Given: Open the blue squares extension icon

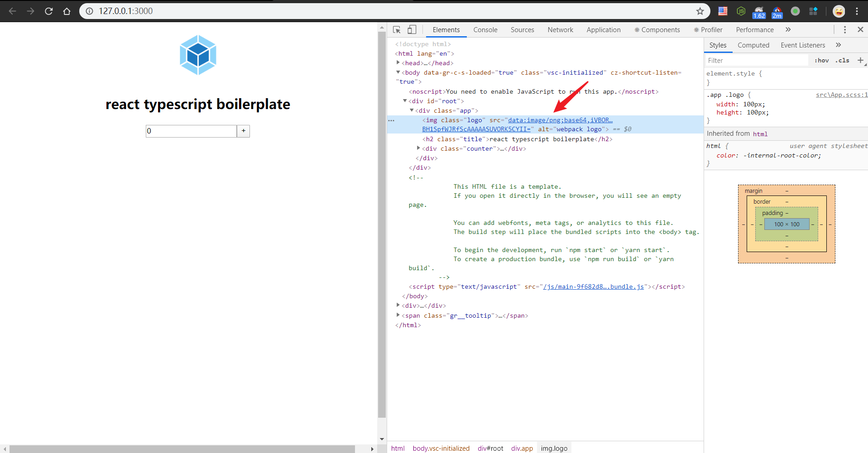Looking at the screenshot, I should tap(813, 11).
